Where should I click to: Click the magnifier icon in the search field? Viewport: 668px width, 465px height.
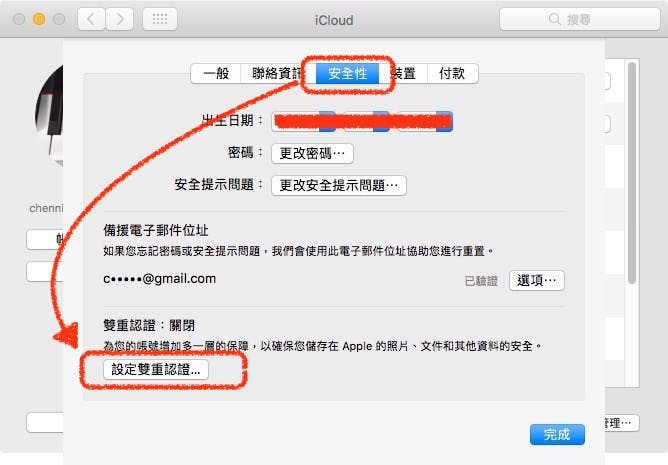point(554,19)
